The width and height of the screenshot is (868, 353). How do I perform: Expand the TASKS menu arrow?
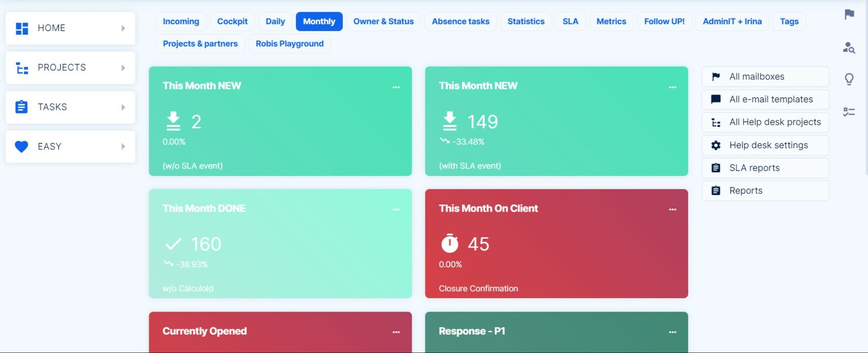click(123, 107)
